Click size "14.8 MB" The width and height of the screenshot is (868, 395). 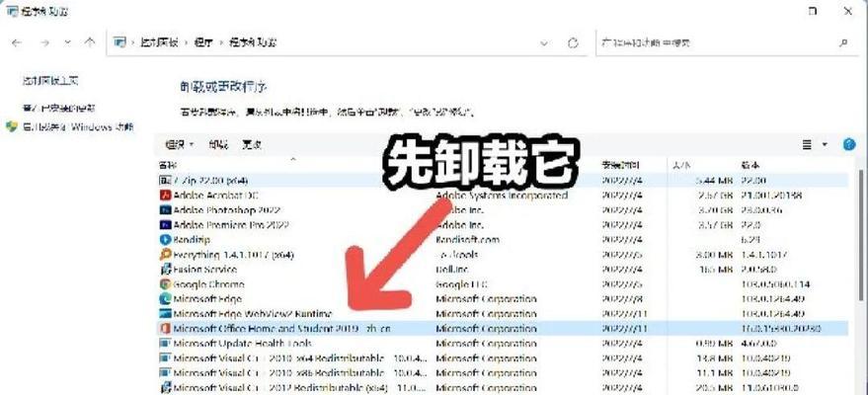pyautogui.click(x=716, y=357)
